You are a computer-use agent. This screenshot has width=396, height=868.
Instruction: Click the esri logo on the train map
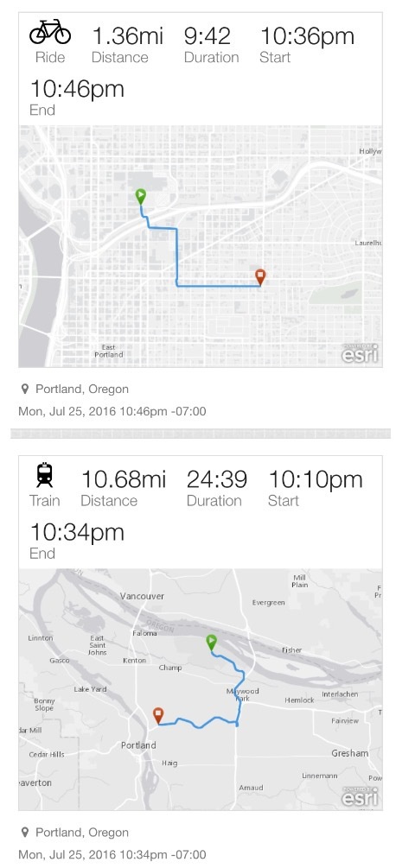pyautogui.click(x=360, y=796)
